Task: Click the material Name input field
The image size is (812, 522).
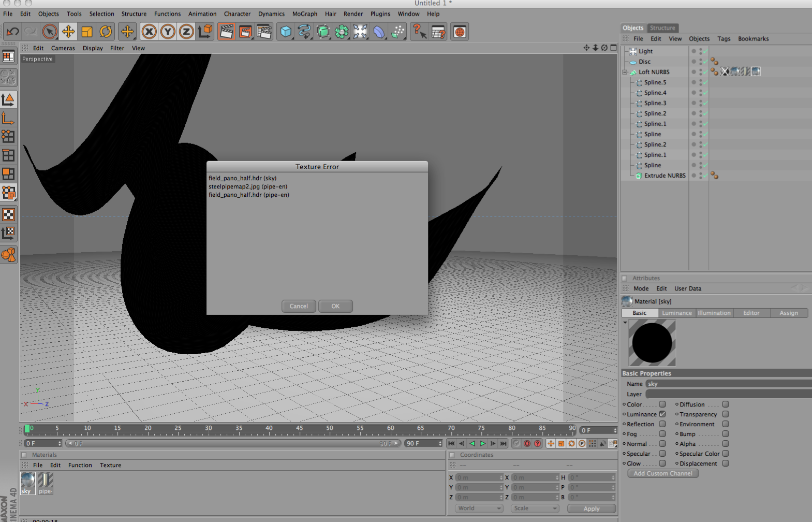Action: pos(729,384)
